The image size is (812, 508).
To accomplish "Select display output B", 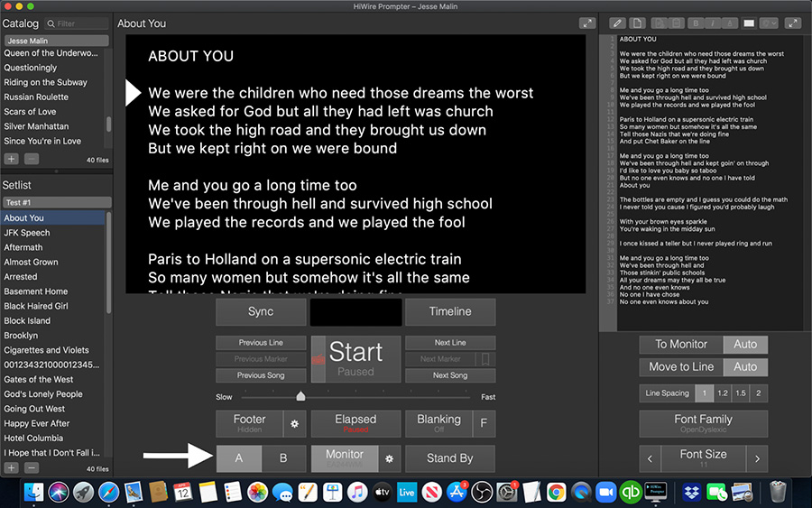I will click(x=283, y=458).
